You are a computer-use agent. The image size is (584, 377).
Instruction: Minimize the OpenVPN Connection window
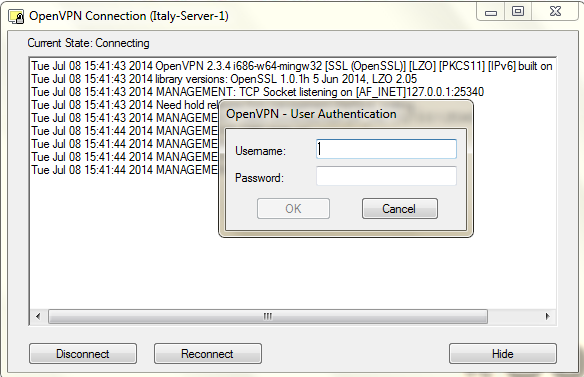pyautogui.click(x=491, y=12)
